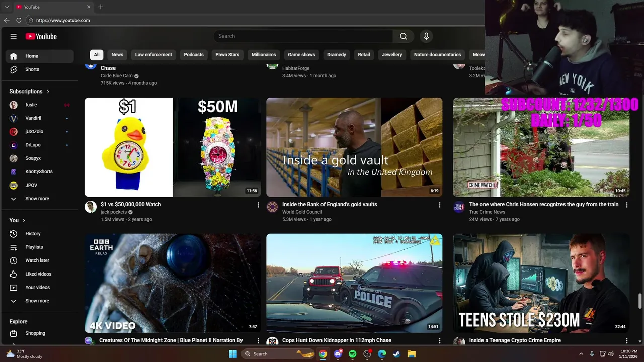Go back in browser history
This screenshot has width=644, height=362.
(7, 20)
